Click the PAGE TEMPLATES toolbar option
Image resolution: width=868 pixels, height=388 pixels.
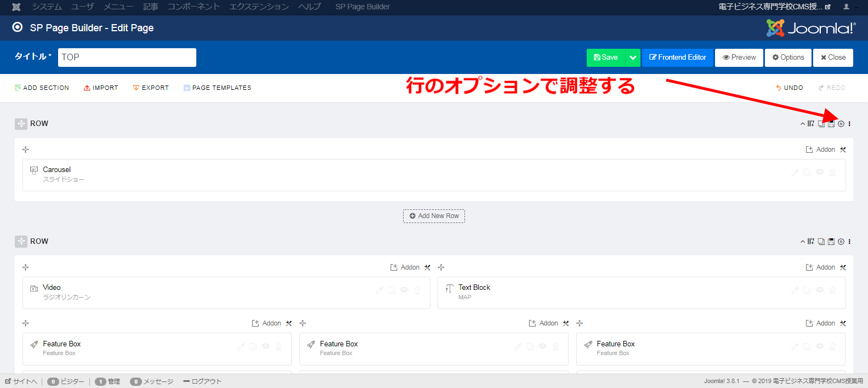tap(217, 88)
